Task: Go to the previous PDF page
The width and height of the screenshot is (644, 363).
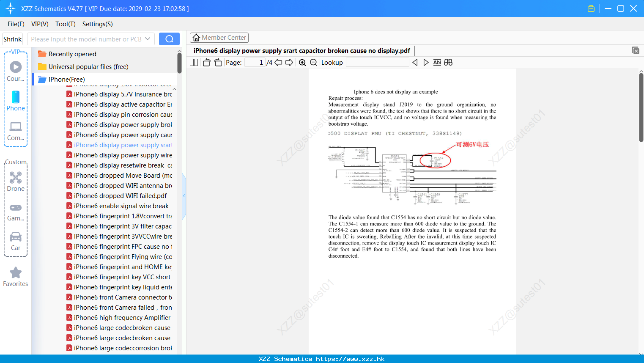Action: click(278, 62)
